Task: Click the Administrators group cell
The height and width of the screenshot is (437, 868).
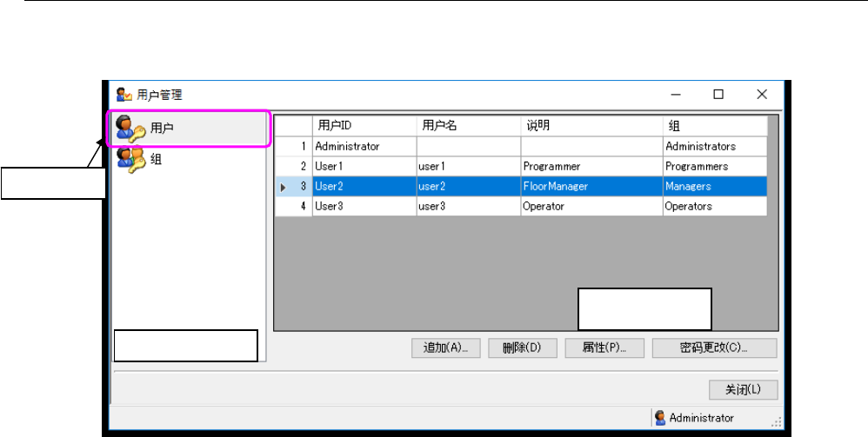Action: coord(715,147)
